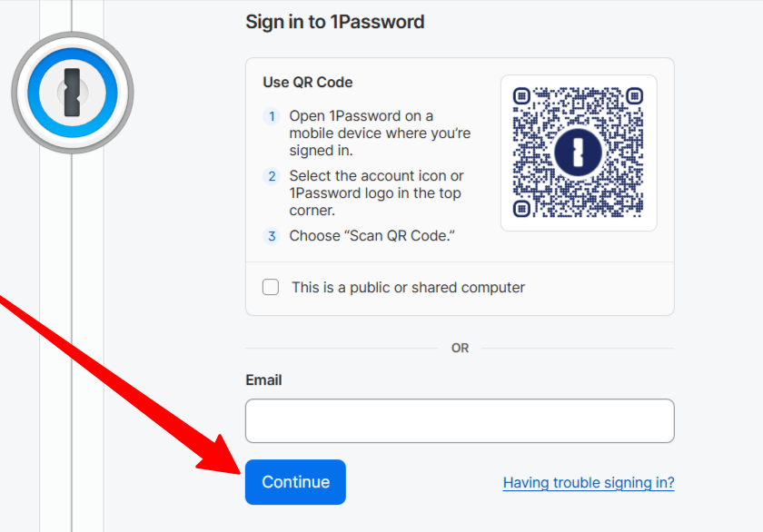Click the dark 1Password logo inside QR code
Viewport: 763px width, 532px height.
tap(578, 153)
